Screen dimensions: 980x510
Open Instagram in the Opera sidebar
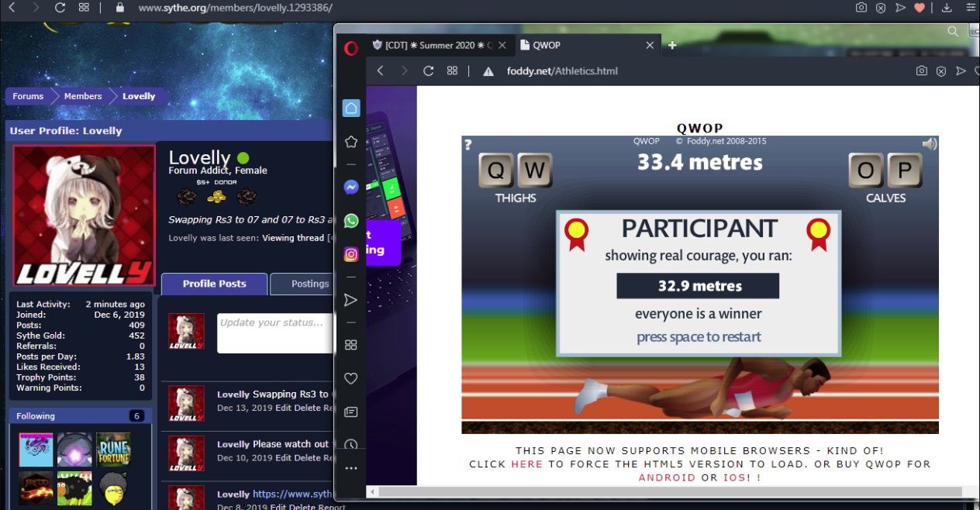tap(351, 254)
